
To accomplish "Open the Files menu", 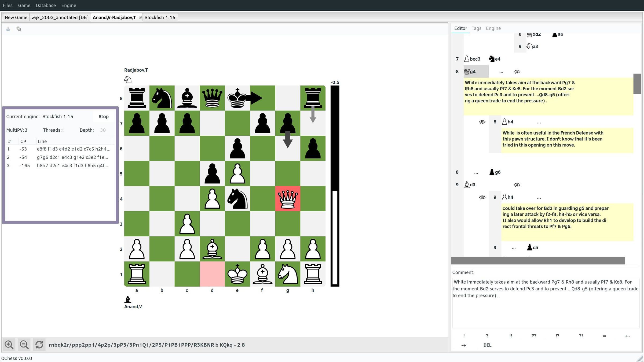I will 8,5.
